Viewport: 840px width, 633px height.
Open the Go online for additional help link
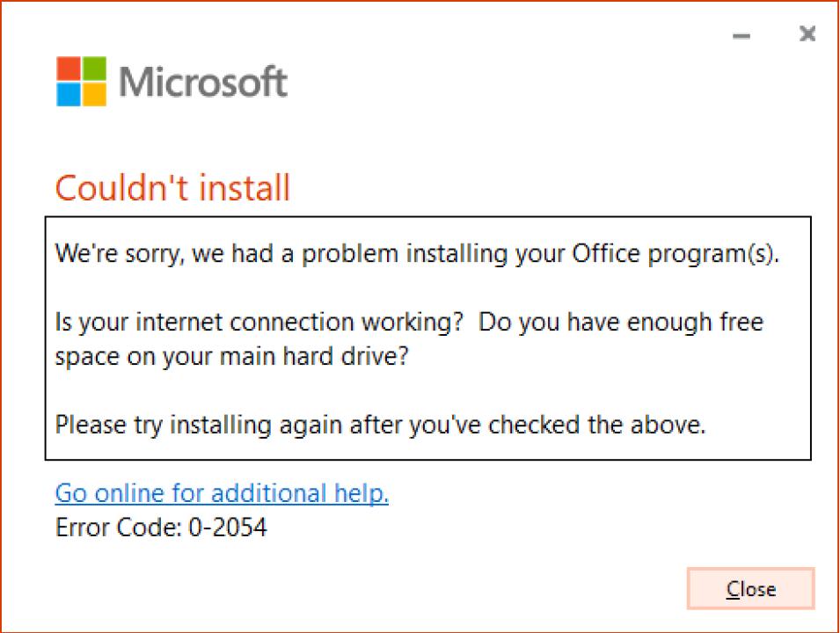(222, 493)
